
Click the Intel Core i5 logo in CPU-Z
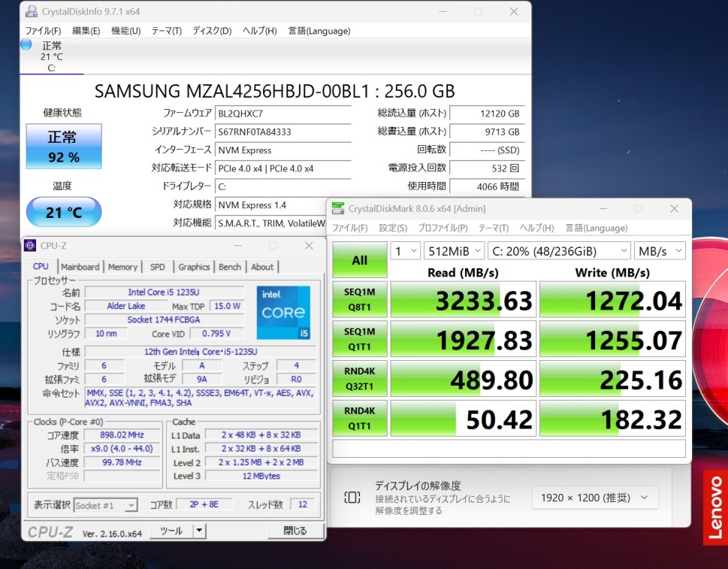click(x=283, y=313)
